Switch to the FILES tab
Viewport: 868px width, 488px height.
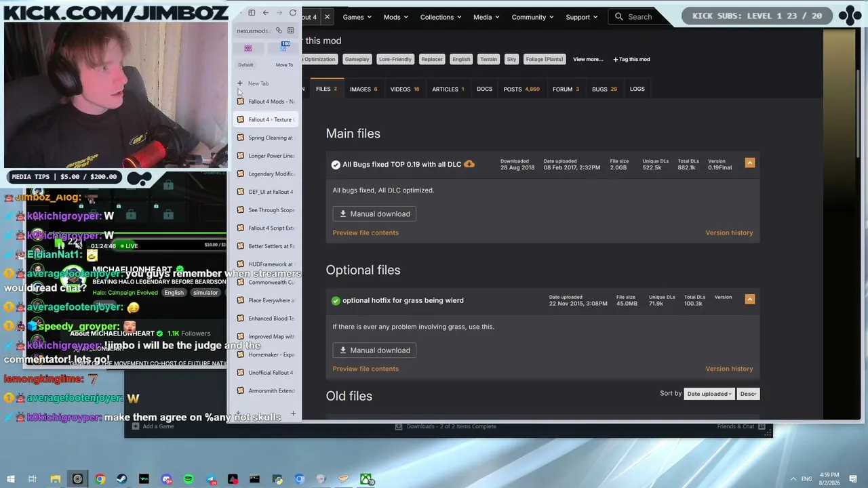[326, 89]
